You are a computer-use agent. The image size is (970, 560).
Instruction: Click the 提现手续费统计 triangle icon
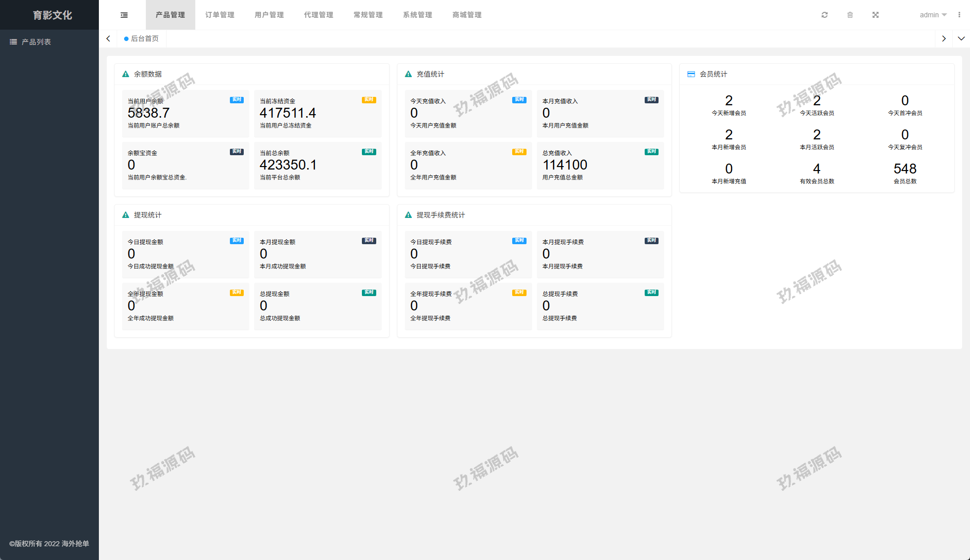408,215
